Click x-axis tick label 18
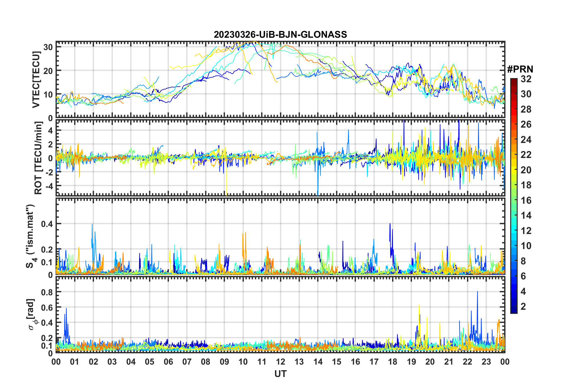Viewport: 561px width, 392px height. [393, 362]
